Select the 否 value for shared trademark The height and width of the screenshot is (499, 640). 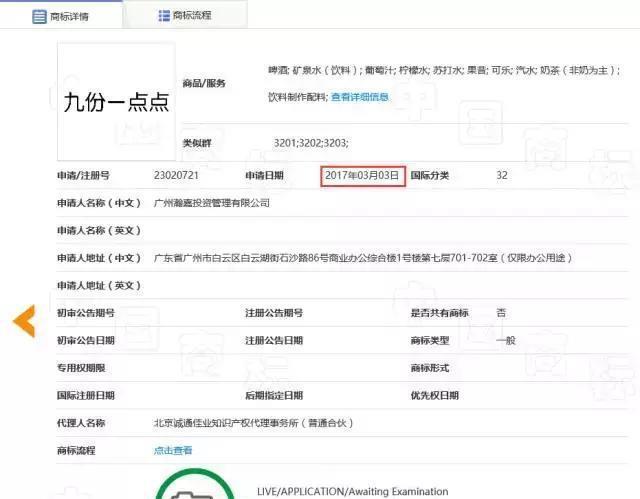(x=501, y=313)
